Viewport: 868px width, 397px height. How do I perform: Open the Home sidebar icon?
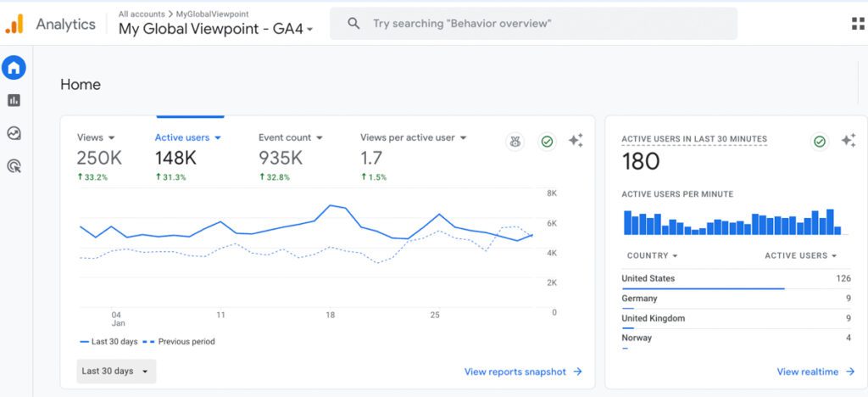[x=14, y=68]
